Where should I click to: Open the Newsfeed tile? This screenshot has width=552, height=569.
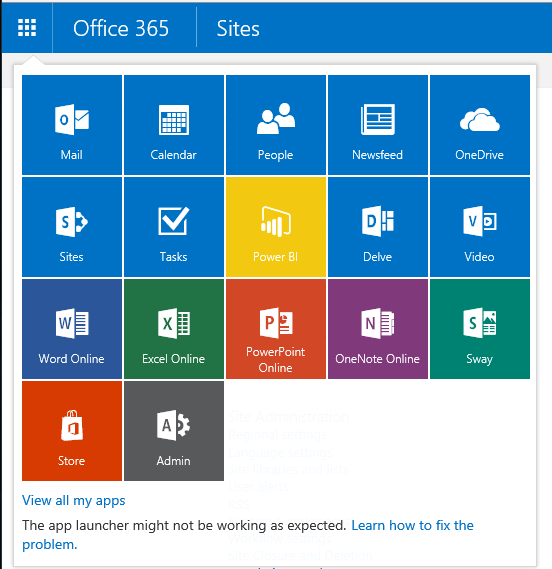tap(378, 125)
